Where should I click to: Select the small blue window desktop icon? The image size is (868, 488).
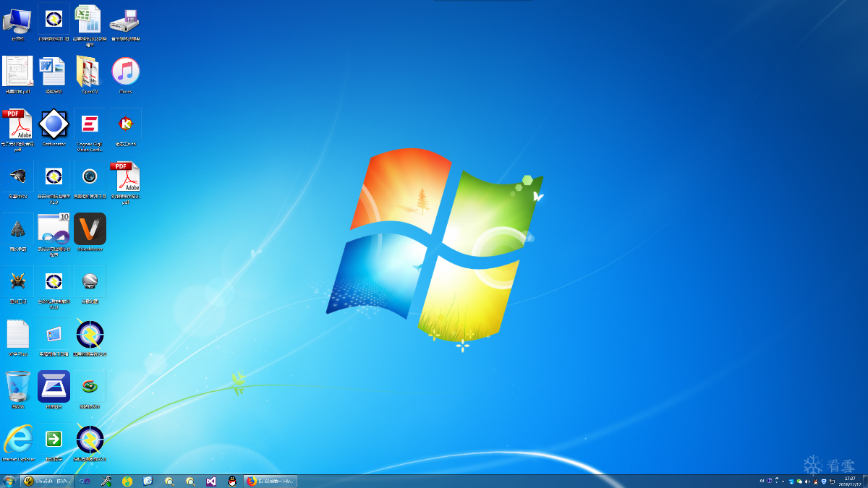54,338
